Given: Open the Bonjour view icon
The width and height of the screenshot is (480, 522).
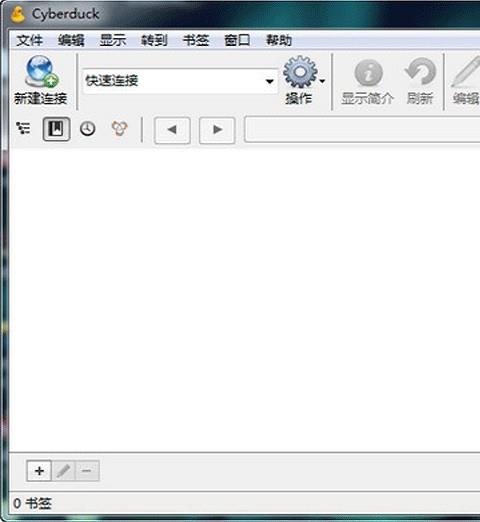Looking at the screenshot, I should (120, 129).
